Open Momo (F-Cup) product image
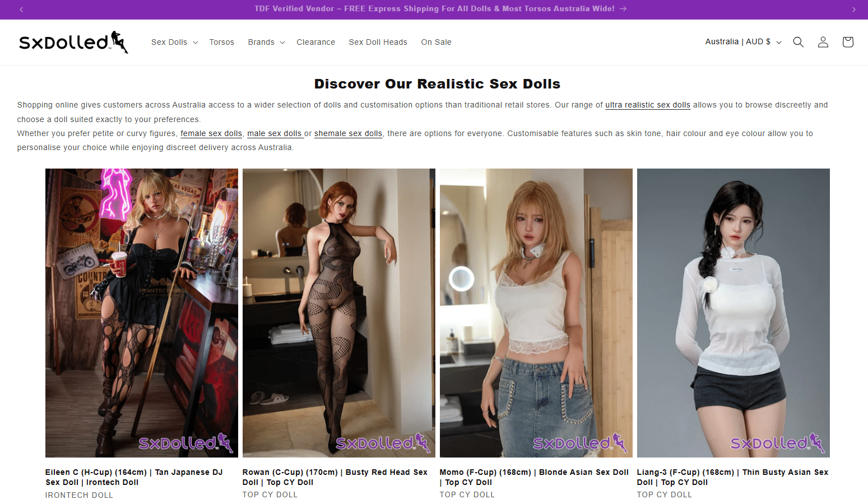Screen dimensions: 868x504 tap(536, 313)
